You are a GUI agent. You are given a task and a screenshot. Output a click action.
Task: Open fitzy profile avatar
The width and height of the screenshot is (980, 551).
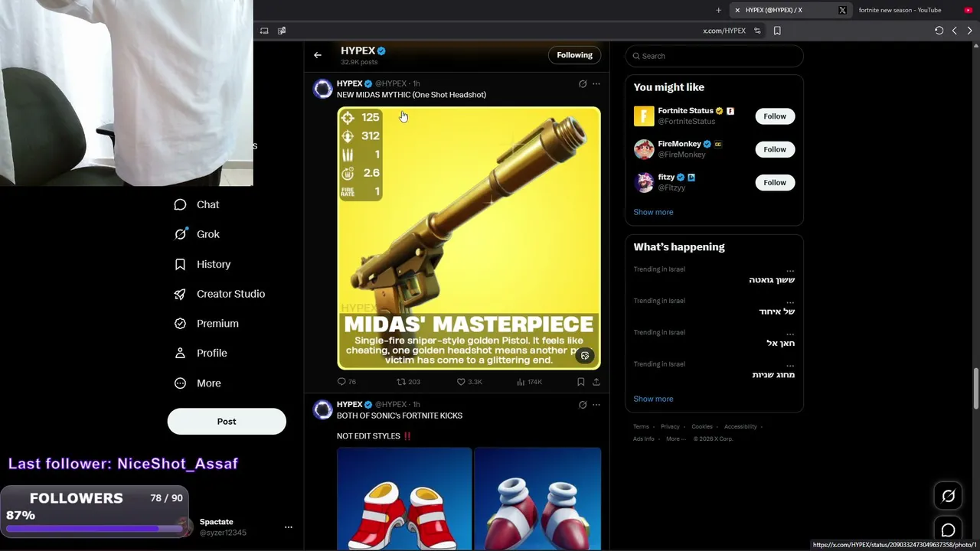pyautogui.click(x=644, y=182)
